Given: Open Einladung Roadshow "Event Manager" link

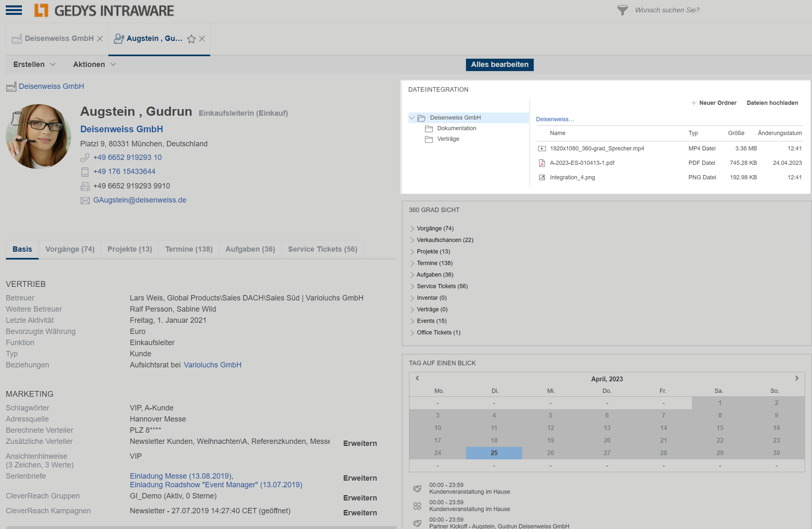Looking at the screenshot, I should tap(216, 485).
